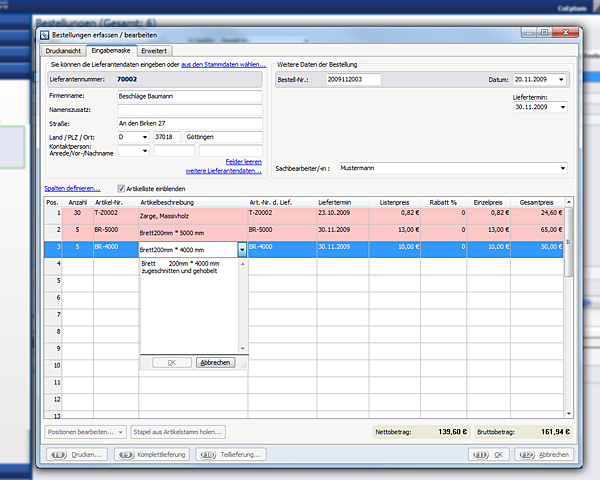Confirm with the F11 OK button

(x=489, y=455)
